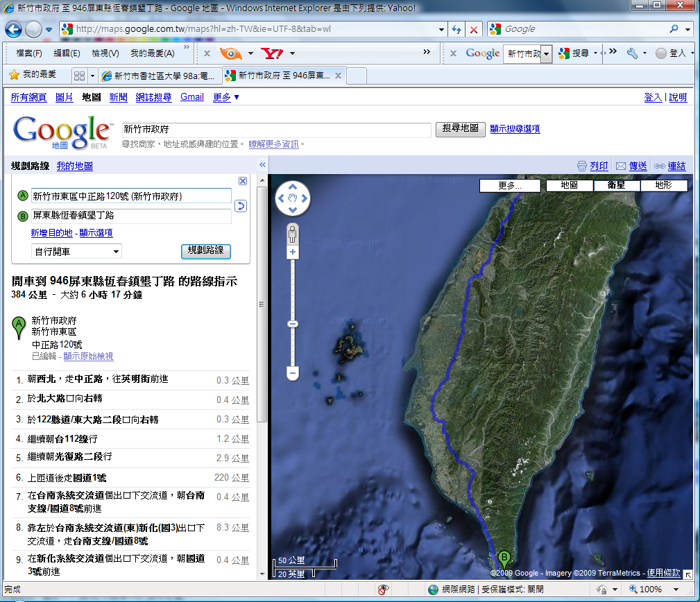Switch map to 衛星 view
Image resolution: width=700 pixels, height=602 pixels.
click(617, 185)
